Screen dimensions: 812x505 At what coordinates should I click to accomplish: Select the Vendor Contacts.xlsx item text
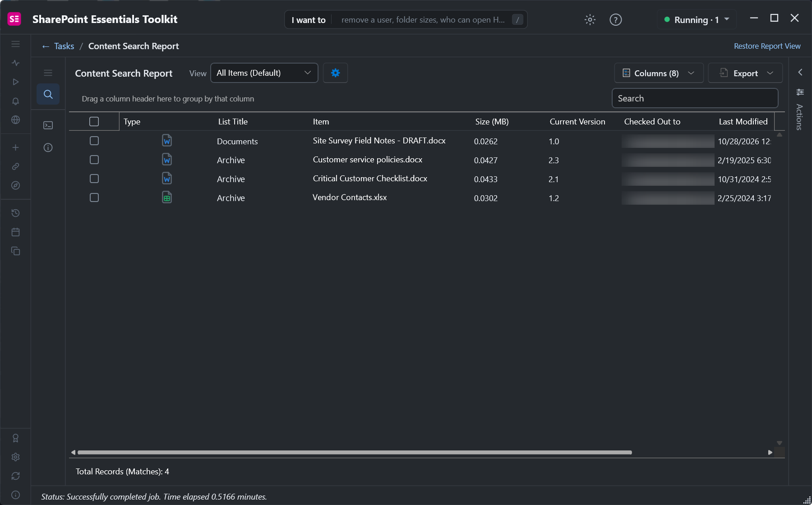pos(350,197)
